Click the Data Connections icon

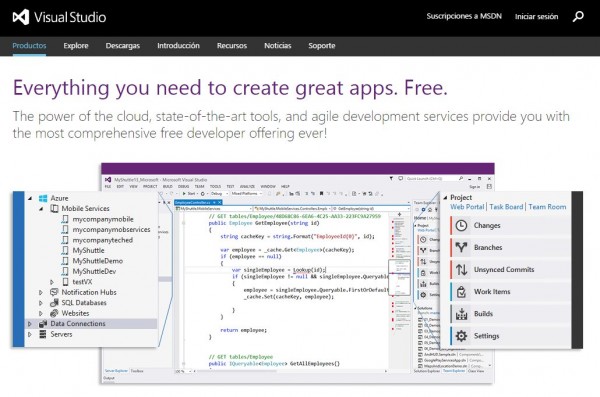click(x=43, y=324)
